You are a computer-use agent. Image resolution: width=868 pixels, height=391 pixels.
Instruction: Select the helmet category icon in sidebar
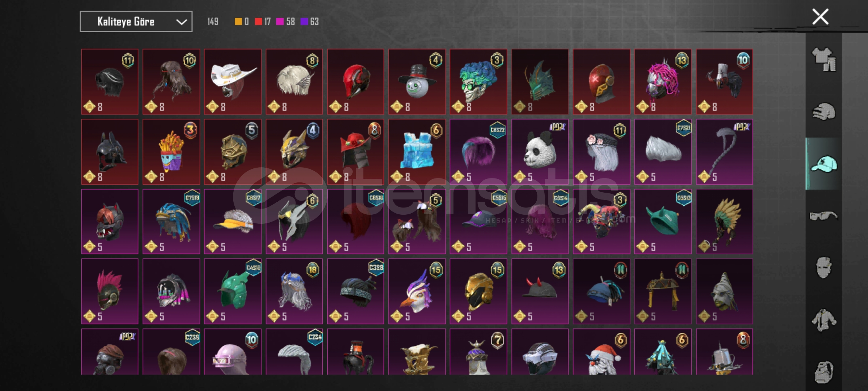tap(824, 112)
